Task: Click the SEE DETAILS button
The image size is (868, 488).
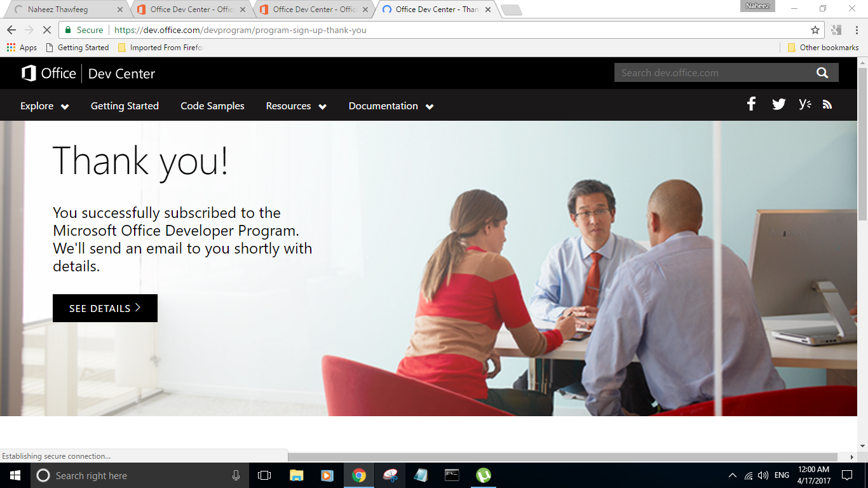Action: point(105,308)
